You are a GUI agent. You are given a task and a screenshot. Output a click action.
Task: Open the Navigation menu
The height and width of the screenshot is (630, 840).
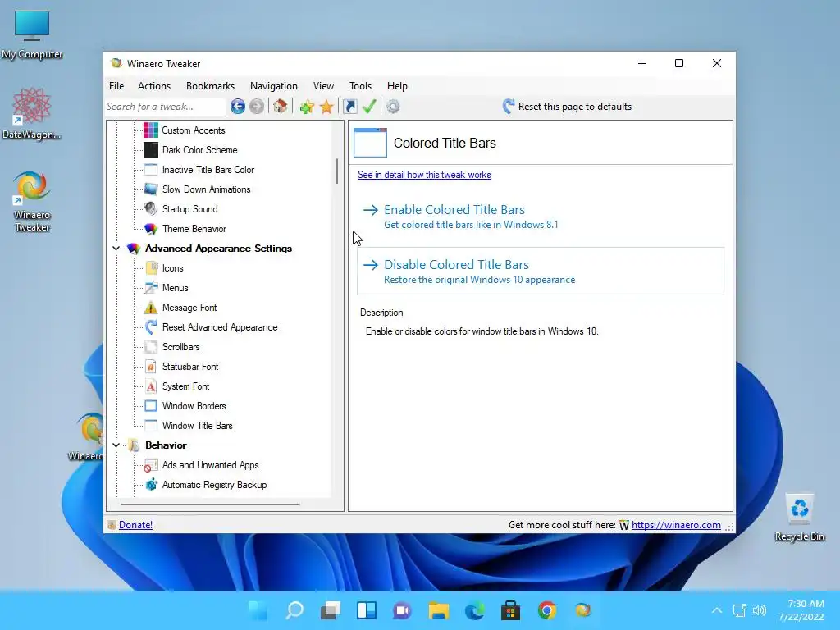pos(274,85)
